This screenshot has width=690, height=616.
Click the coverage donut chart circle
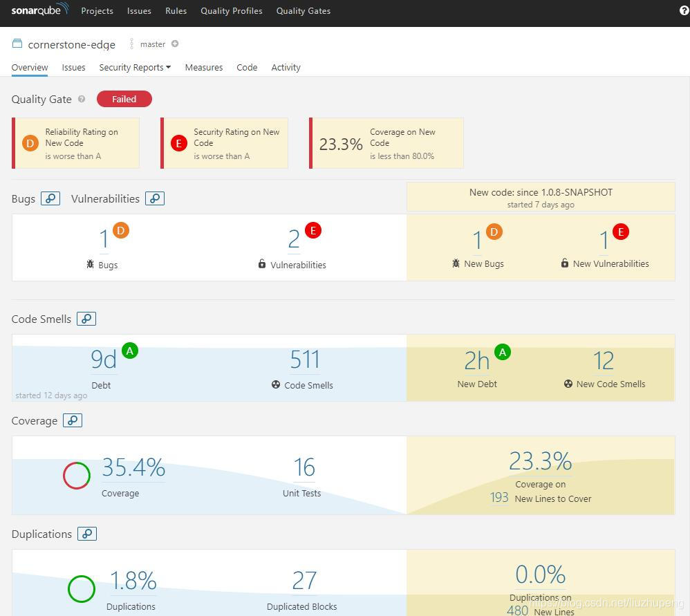(x=77, y=476)
